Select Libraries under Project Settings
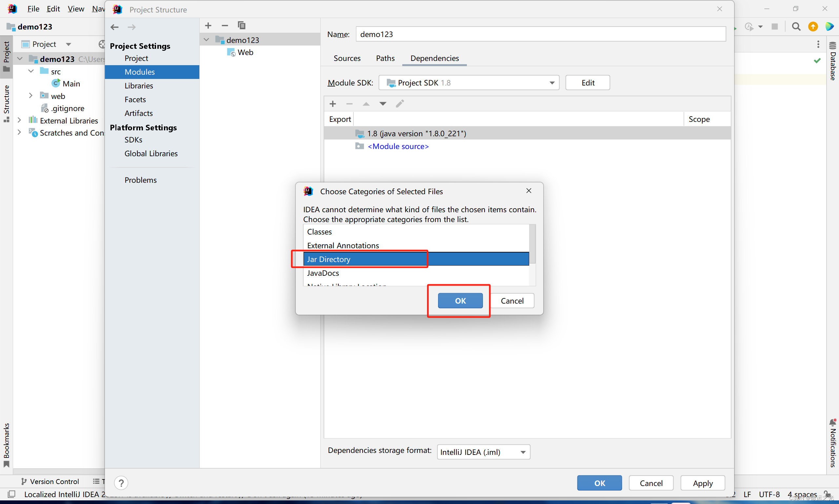Viewport: 839px width, 504px height. pos(138,85)
